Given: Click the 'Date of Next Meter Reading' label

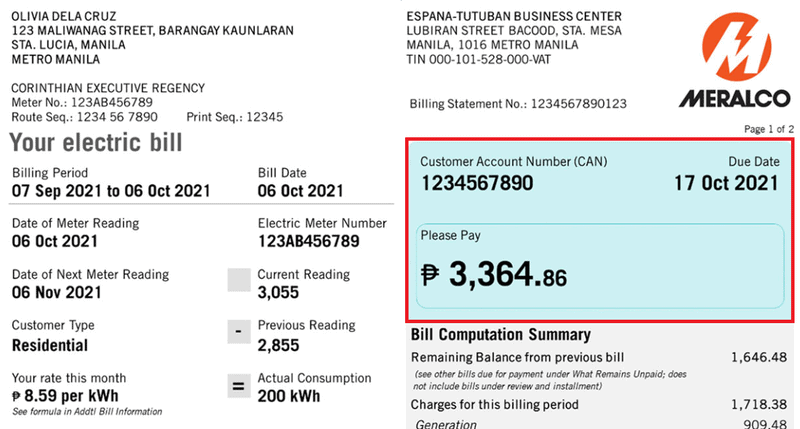Looking at the screenshot, I should [90, 274].
